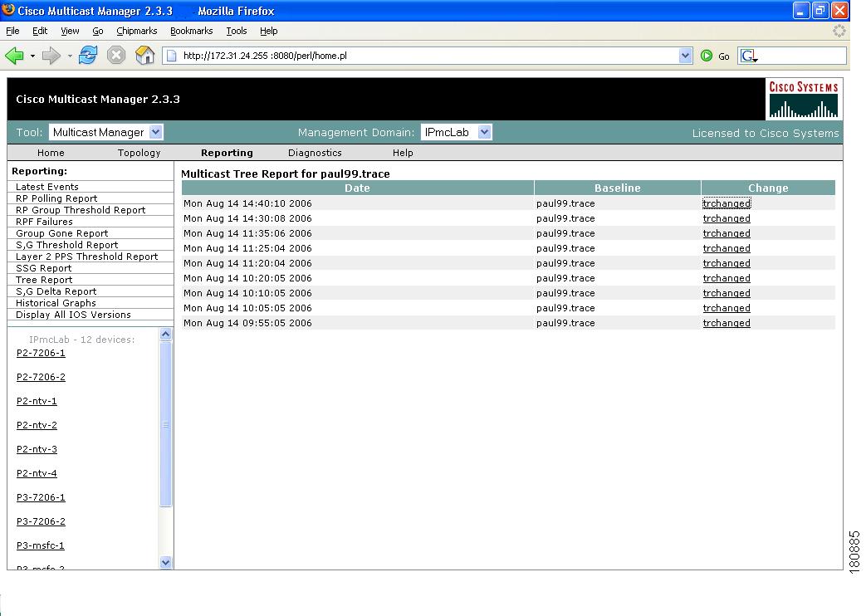
Task: Click the Forward arrow button
Action: [51, 56]
